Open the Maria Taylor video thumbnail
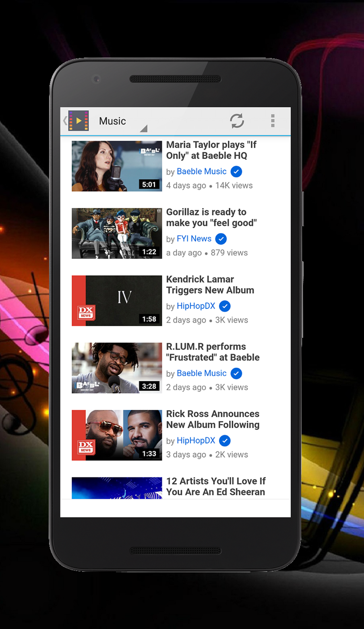Image resolution: width=364 pixels, height=629 pixels. point(117,166)
